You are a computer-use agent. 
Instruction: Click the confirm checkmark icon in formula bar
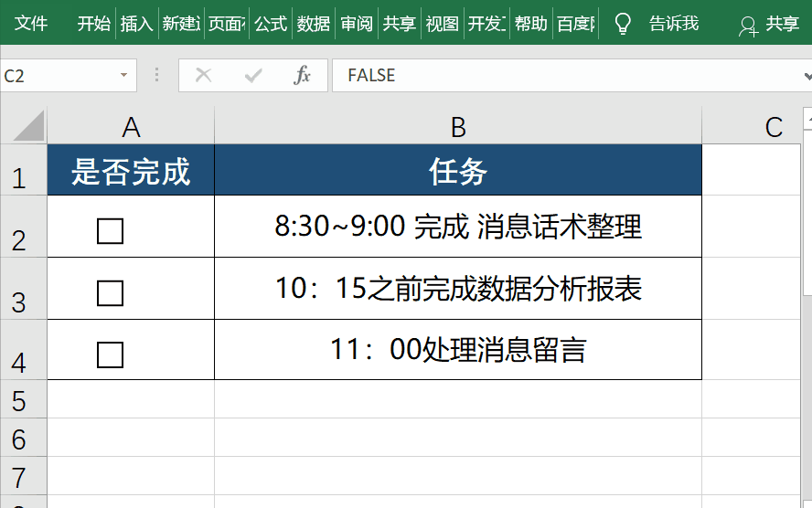[x=252, y=76]
